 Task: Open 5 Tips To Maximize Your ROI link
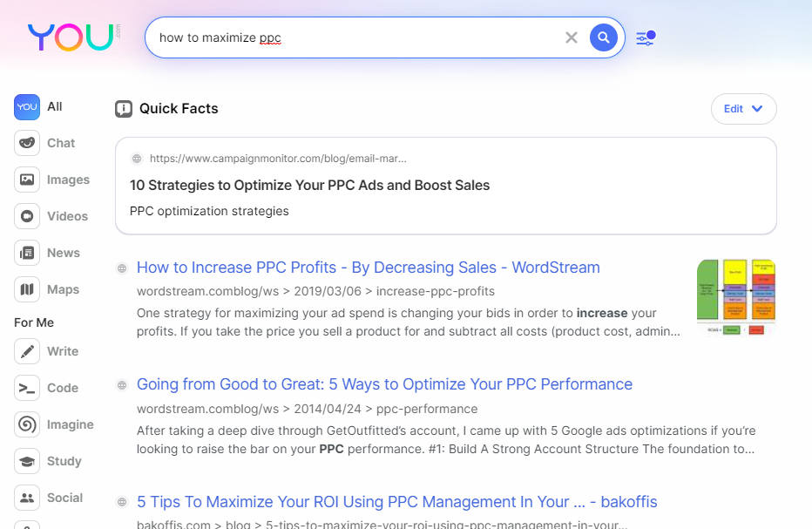point(396,501)
